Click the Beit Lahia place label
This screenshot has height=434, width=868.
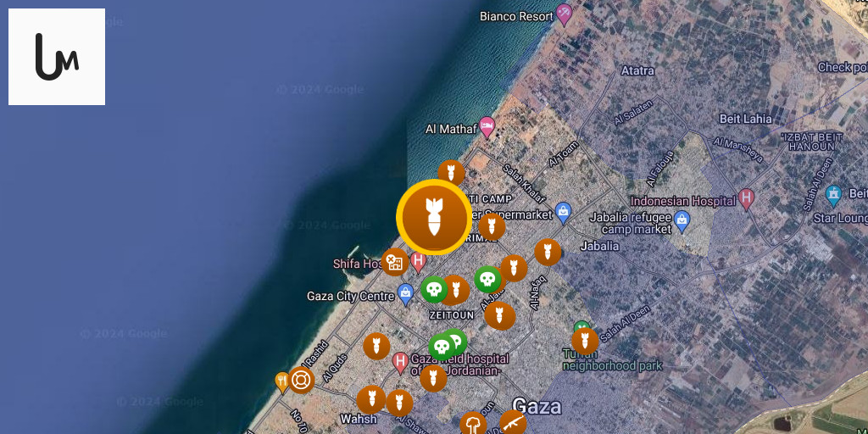[745, 119]
